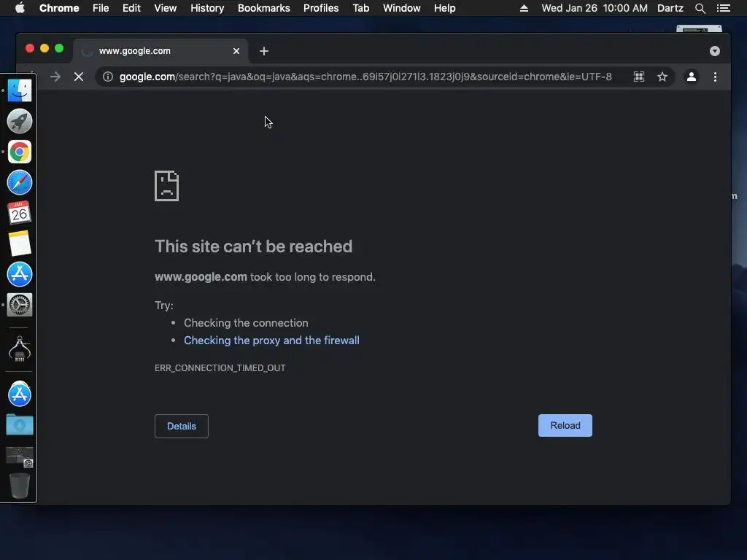The height and width of the screenshot is (560, 747).
Task: Open the Apple menu
Action: [20, 8]
